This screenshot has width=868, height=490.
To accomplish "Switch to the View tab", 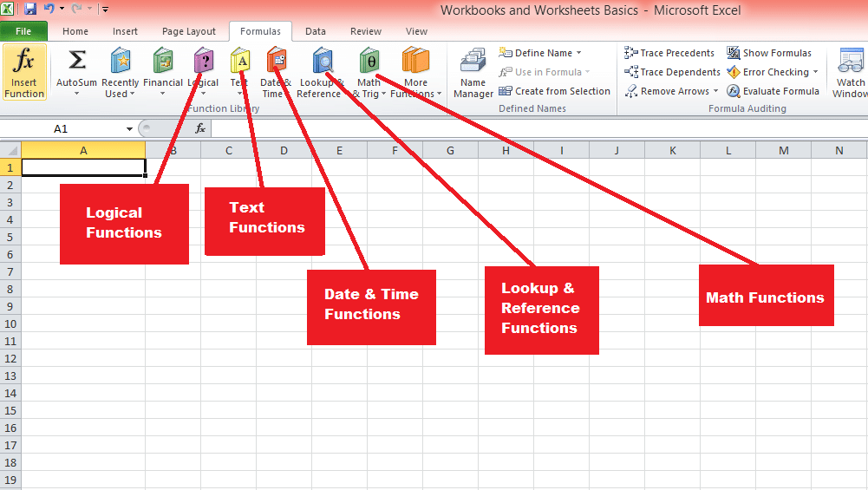I will (x=416, y=31).
